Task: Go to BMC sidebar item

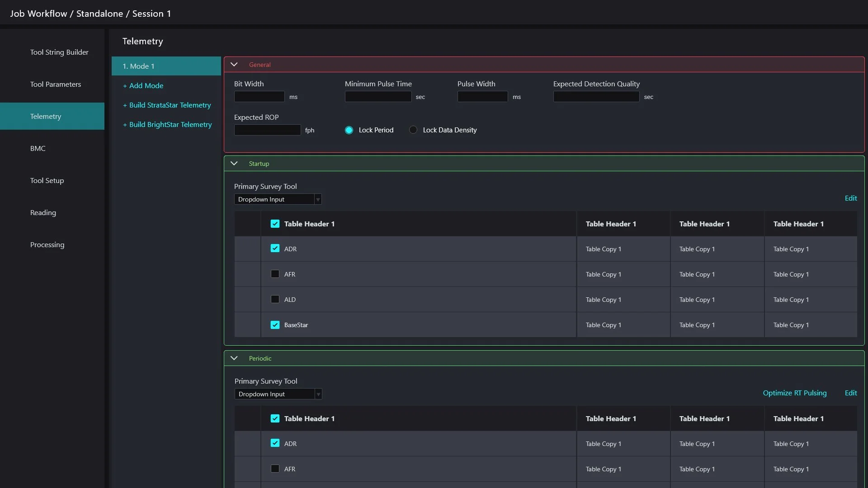Action: pyautogui.click(x=38, y=149)
